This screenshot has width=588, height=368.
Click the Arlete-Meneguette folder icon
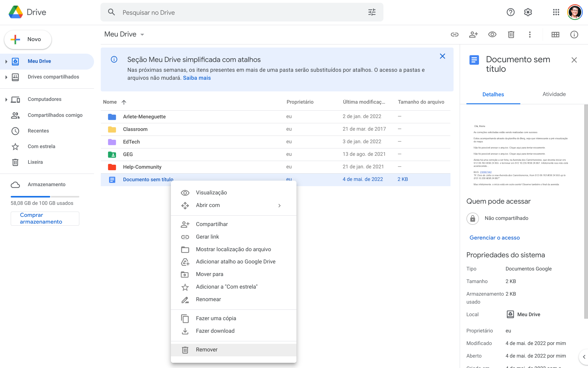112,117
